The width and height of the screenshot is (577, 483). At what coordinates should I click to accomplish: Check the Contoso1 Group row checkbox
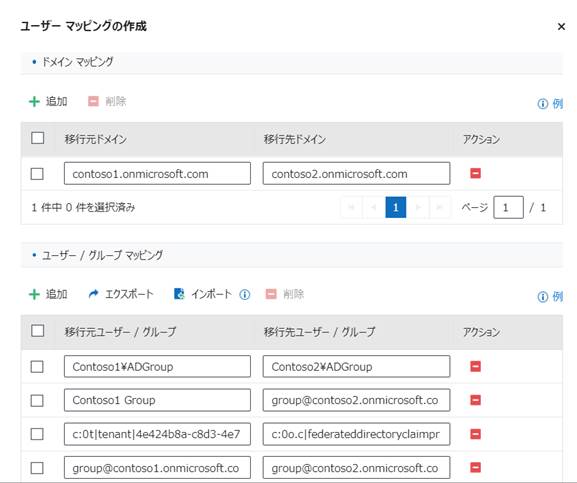(37, 400)
